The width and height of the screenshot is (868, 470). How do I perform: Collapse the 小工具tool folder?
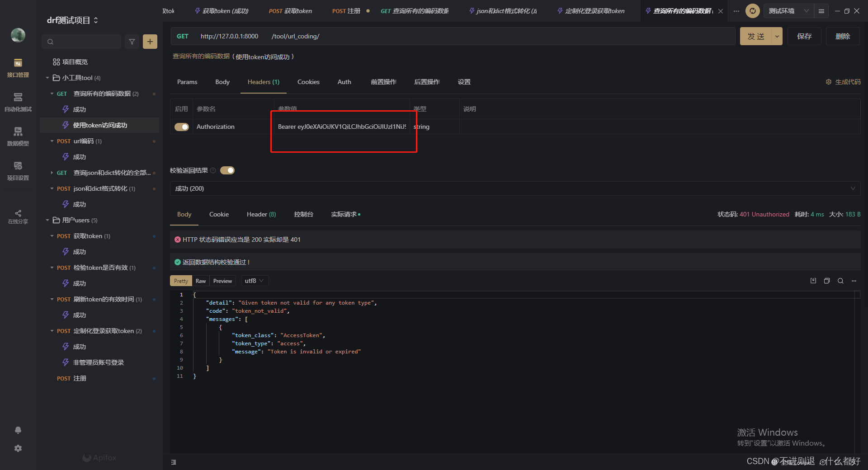47,78
